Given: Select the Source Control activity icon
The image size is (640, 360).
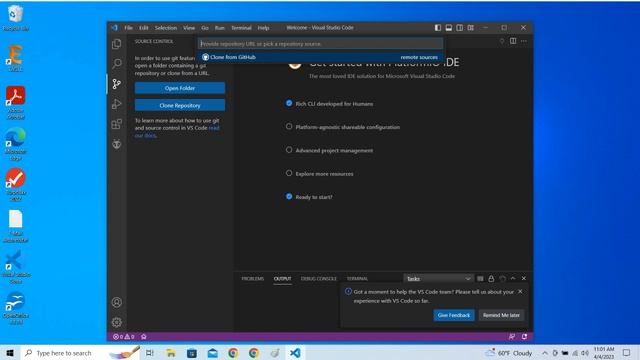Looking at the screenshot, I should point(117,84).
